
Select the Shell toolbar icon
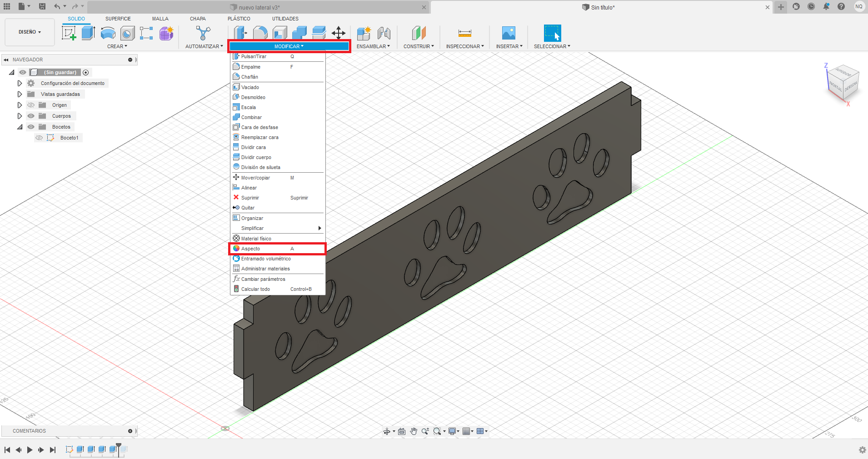click(279, 33)
